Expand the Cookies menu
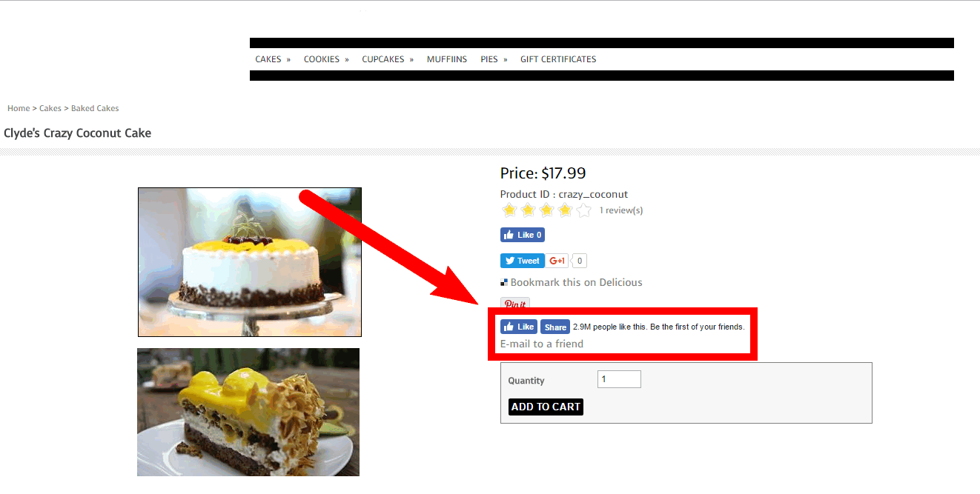 (x=326, y=59)
